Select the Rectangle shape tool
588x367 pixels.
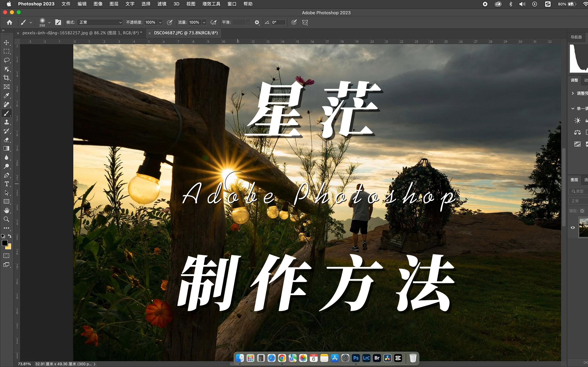[x=7, y=202]
